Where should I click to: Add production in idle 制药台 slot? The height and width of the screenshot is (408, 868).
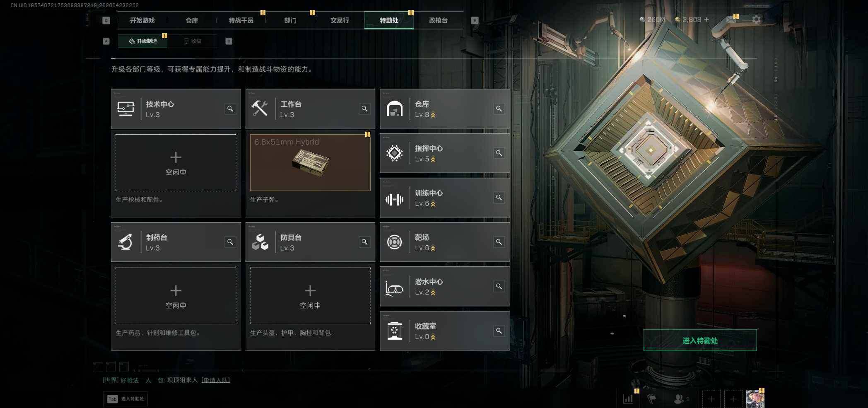pos(176,296)
